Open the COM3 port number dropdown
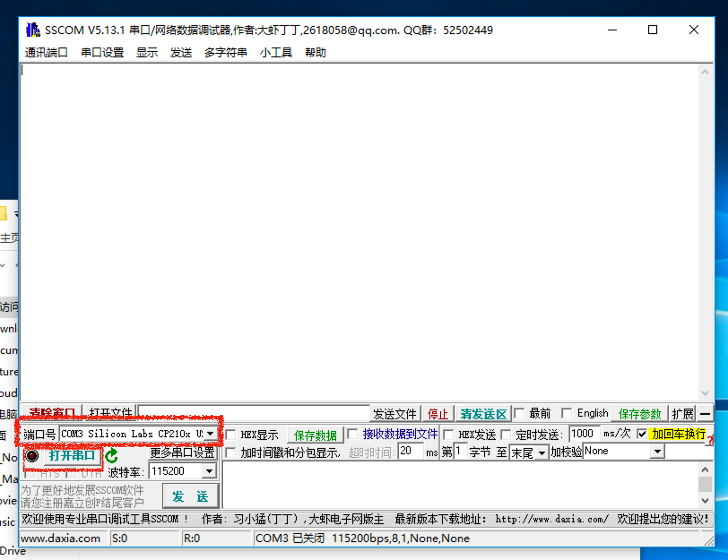The width and height of the screenshot is (728, 560). coord(210,434)
